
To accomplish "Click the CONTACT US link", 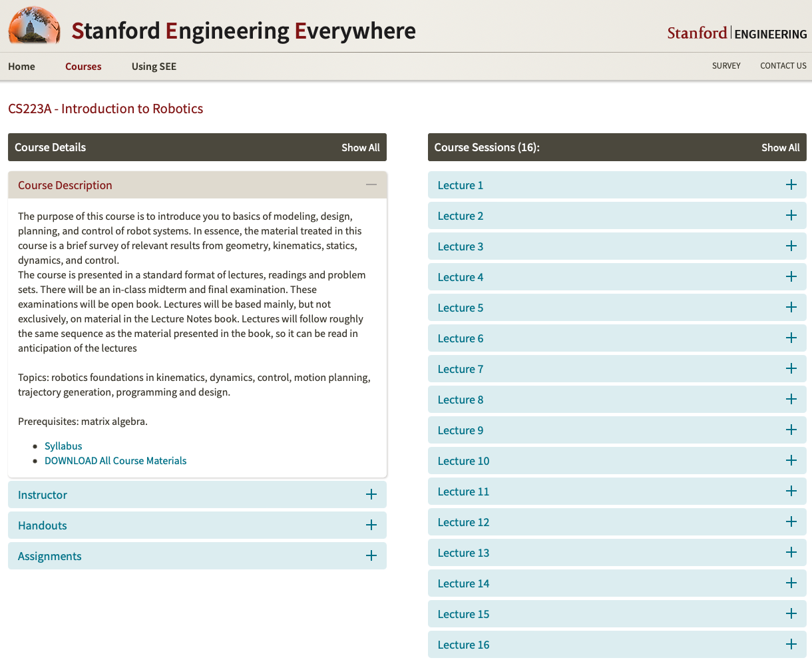I will (783, 66).
